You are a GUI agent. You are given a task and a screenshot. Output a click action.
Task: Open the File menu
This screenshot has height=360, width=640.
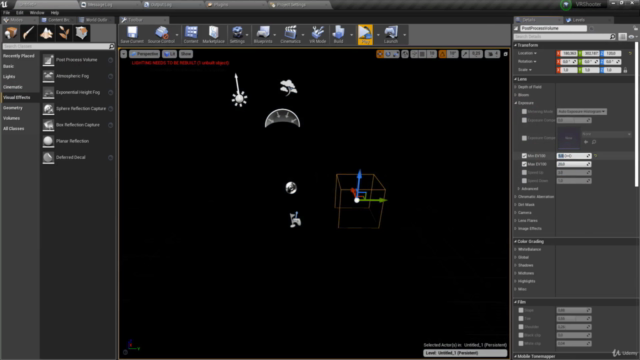[x=7, y=13]
